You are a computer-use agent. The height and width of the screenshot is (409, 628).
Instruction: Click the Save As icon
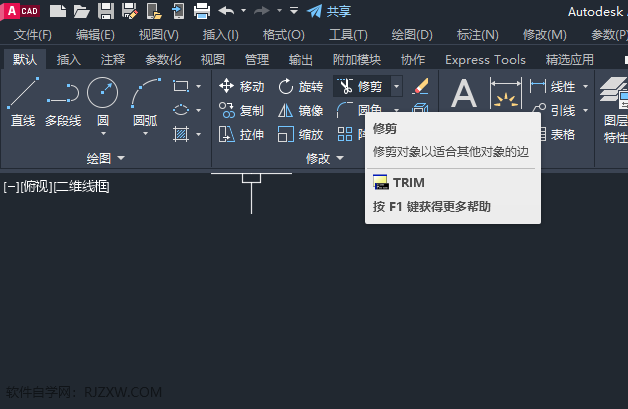tap(130, 11)
